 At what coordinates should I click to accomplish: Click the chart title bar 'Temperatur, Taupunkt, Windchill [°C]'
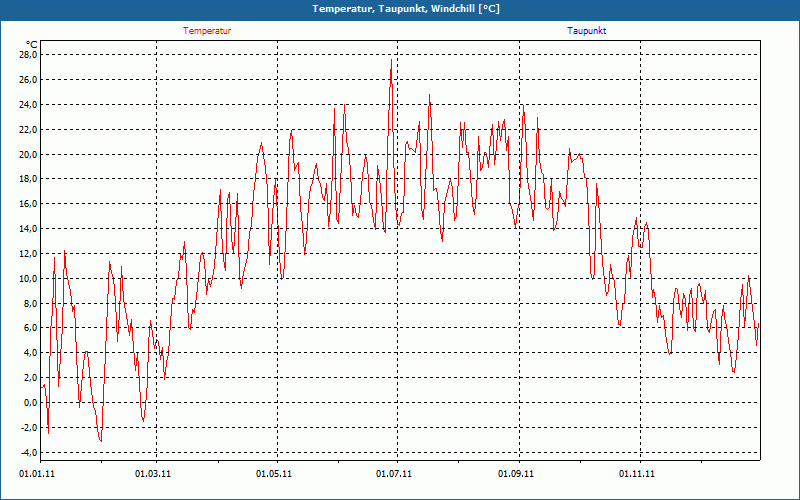pos(400,9)
